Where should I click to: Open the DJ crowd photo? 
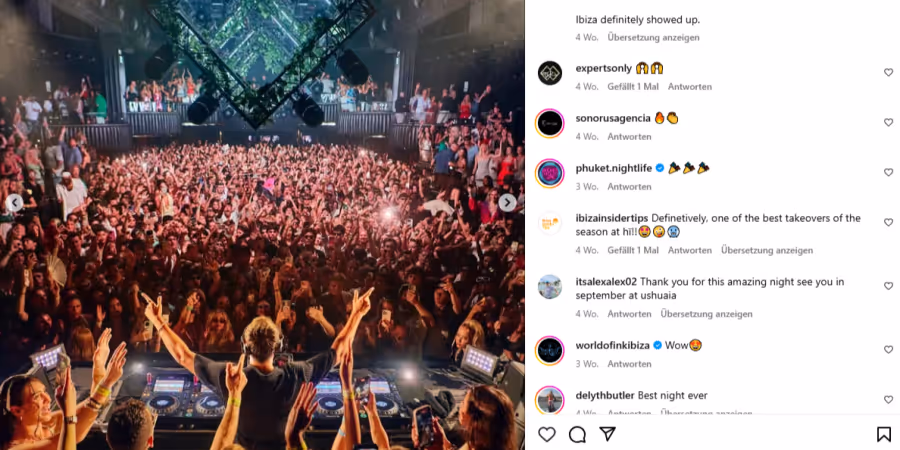pyautogui.click(x=262, y=225)
